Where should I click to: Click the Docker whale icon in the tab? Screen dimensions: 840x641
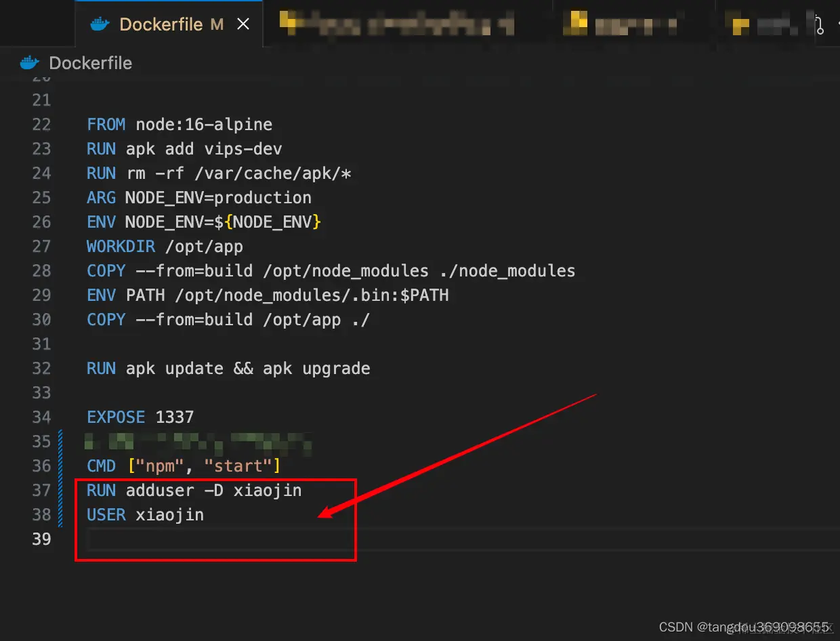coord(100,24)
